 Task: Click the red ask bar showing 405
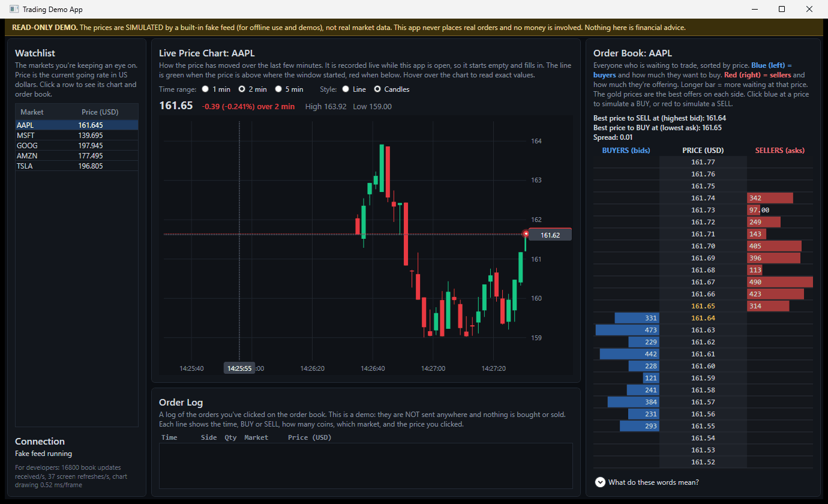pos(774,246)
